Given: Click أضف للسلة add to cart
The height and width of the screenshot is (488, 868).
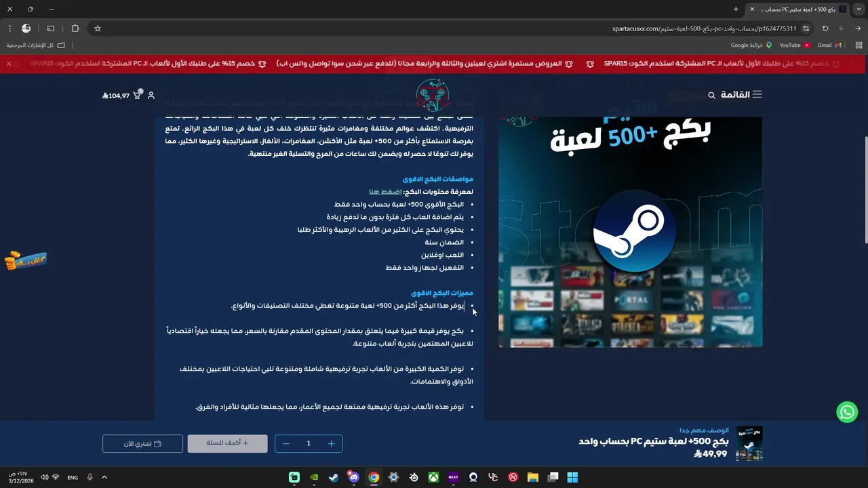Looking at the screenshot, I should (227, 443).
